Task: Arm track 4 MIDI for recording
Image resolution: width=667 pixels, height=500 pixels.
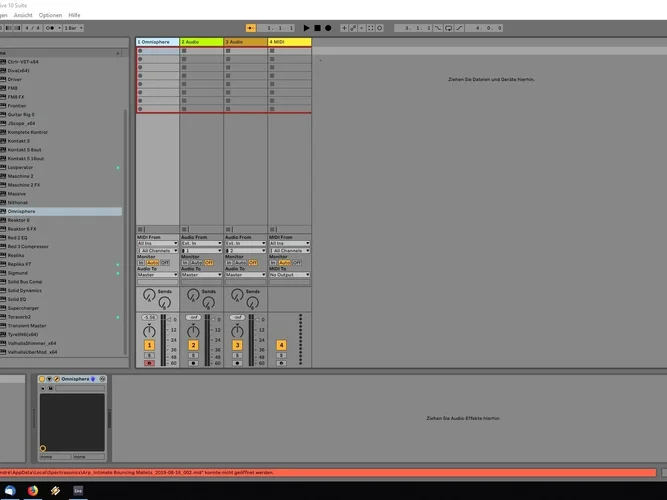Action: coord(281,363)
